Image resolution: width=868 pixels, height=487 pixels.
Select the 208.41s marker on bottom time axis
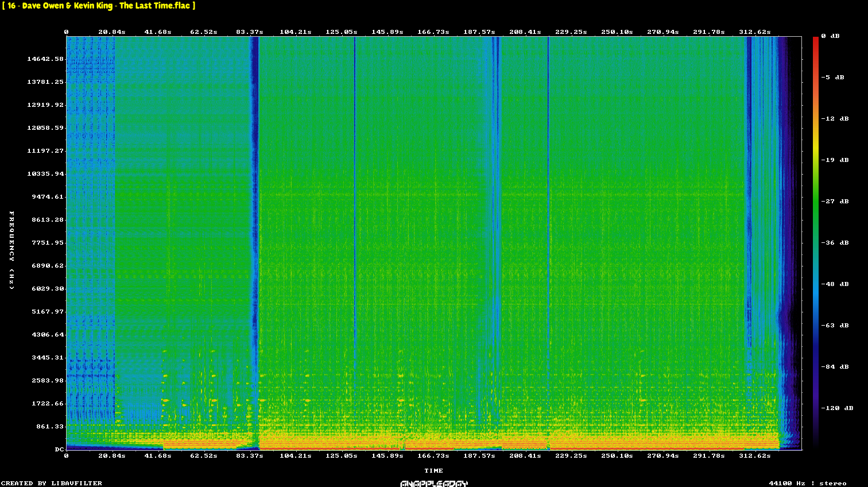tap(525, 455)
